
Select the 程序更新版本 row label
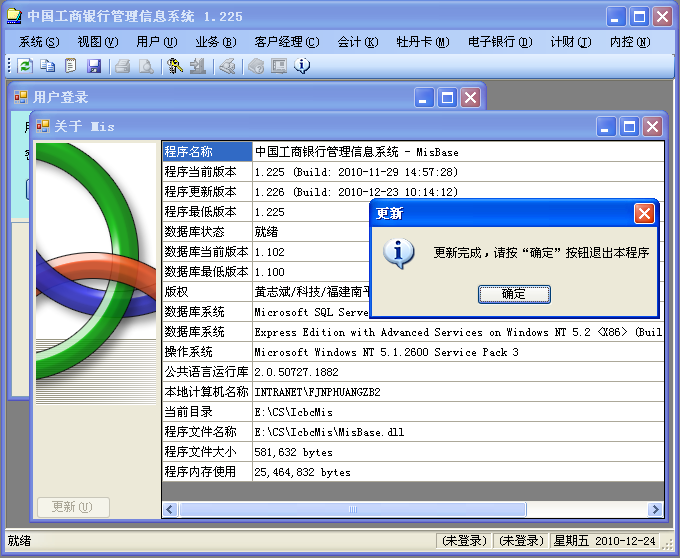click(x=207, y=192)
